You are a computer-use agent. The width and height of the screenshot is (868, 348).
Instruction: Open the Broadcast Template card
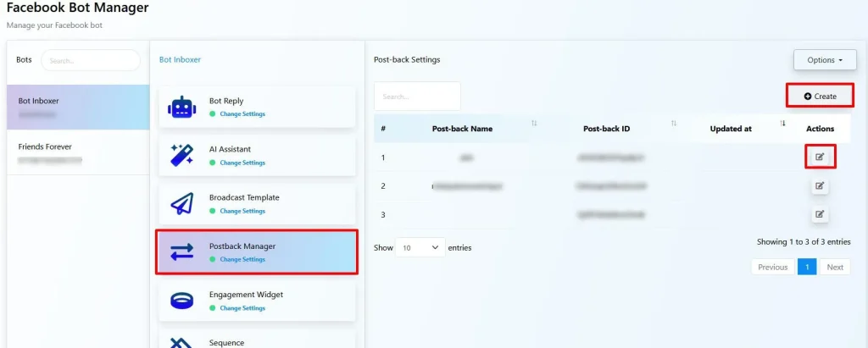coord(258,203)
